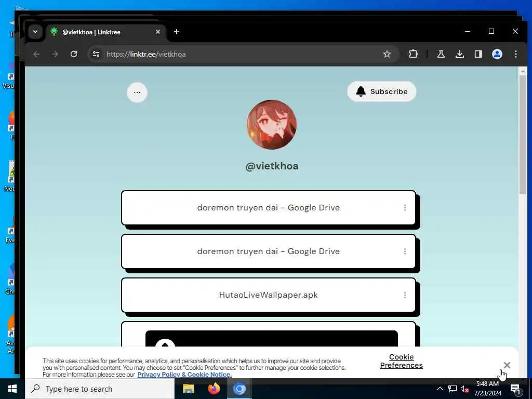Viewport: 532px width, 399px height.
Task: Open Privacy Policy & Cookie Notice link
Action: (184, 375)
